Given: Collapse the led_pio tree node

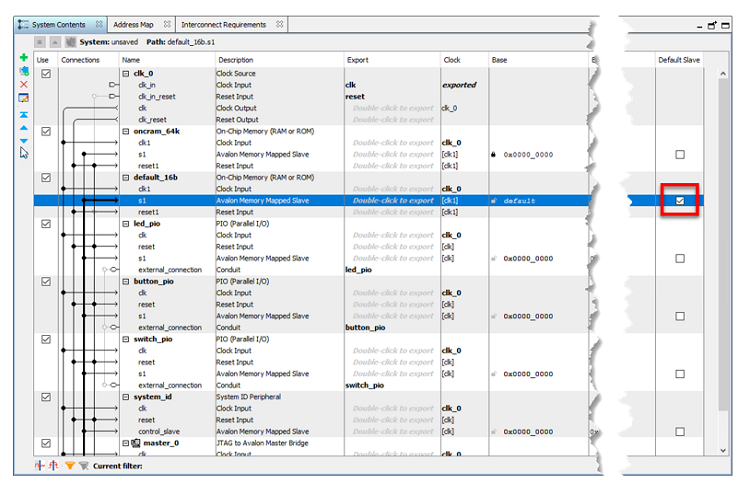Looking at the screenshot, I should (126, 224).
